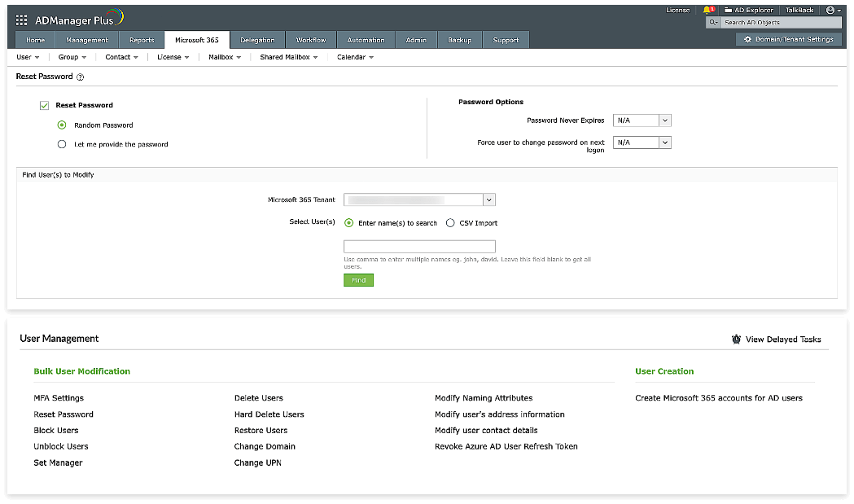Select Random Password option
Viewport: 854px width, 504px height.
pyautogui.click(x=62, y=125)
